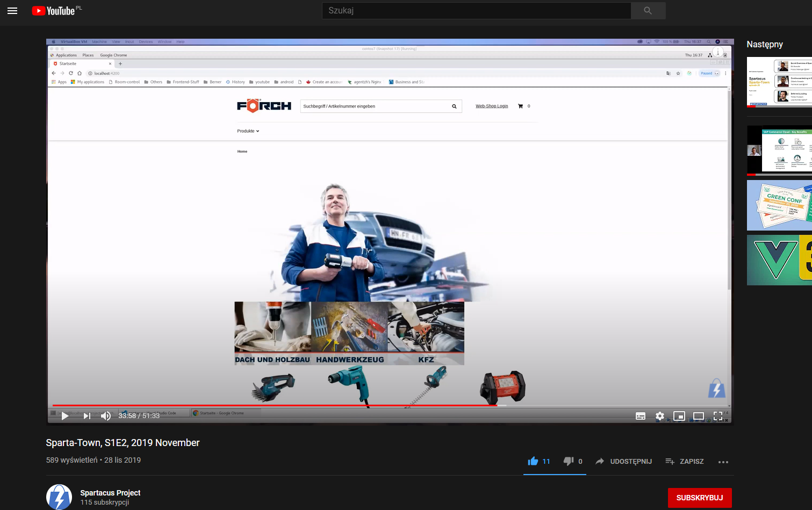The width and height of the screenshot is (812, 510).
Task: Click the 33:58 / 51:33 time display
Action: (x=139, y=416)
